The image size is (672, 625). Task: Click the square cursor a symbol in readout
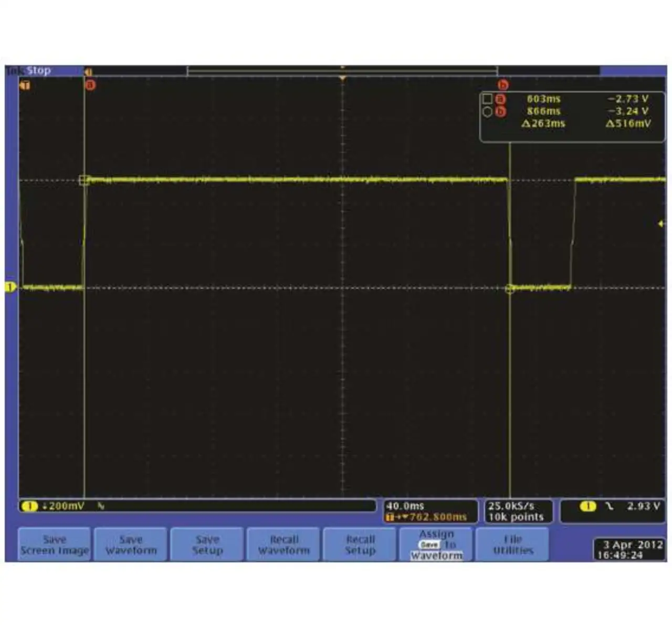pyautogui.click(x=487, y=99)
